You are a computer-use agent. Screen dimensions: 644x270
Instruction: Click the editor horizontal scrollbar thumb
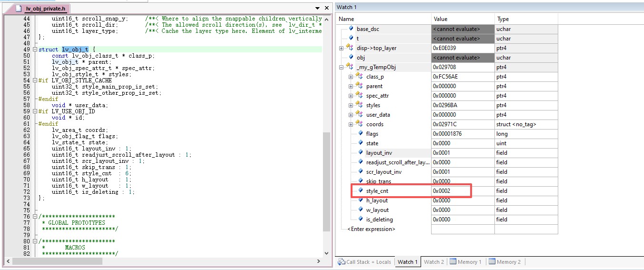(x=57, y=261)
